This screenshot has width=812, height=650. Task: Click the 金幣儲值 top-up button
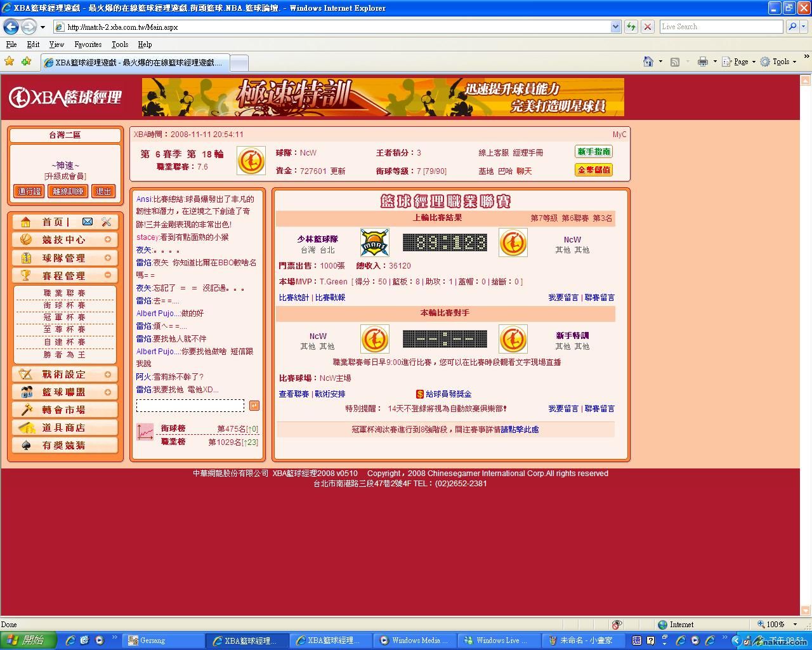point(594,170)
